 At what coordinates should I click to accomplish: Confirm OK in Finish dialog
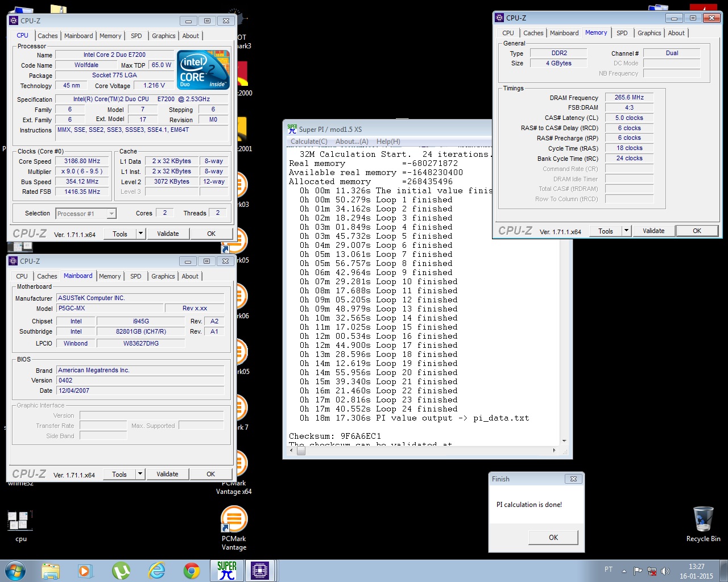553,537
